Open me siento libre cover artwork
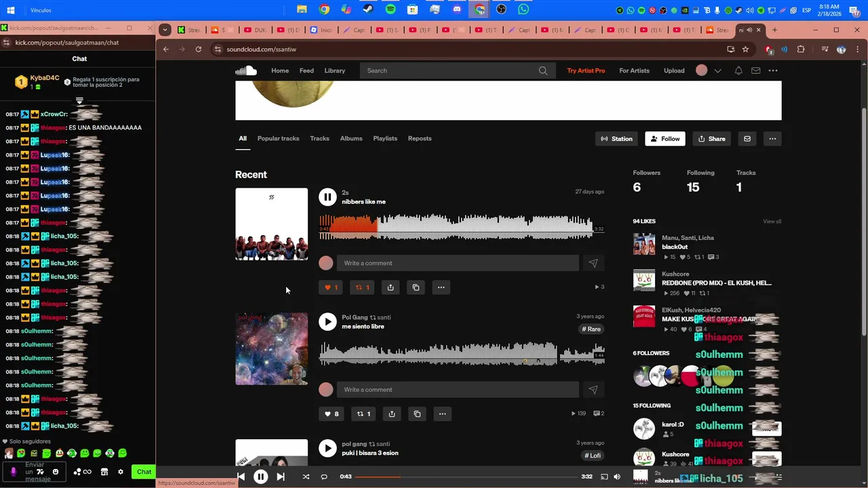 coord(271,349)
